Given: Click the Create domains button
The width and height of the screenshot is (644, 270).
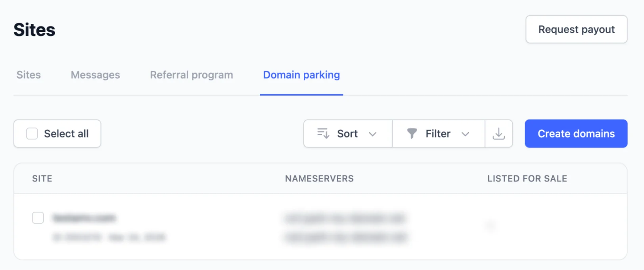Looking at the screenshot, I should (576, 134).
